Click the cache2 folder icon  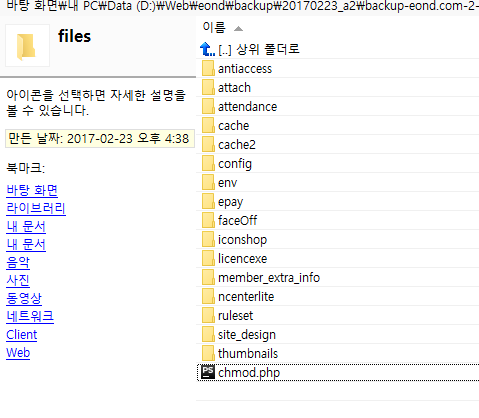pos(208,144)
